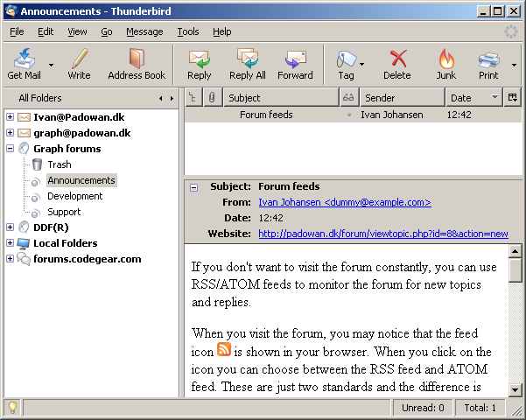Expand Local Folders
This screenshot has height=420, width=526.
click(x=10, y=243)
